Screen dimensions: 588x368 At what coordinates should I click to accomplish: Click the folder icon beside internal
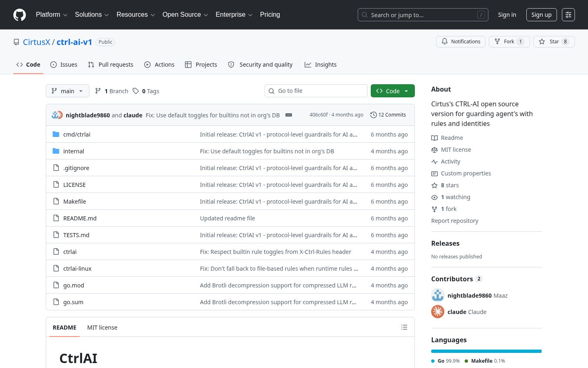pyautogui.click(x=56, y=151)
